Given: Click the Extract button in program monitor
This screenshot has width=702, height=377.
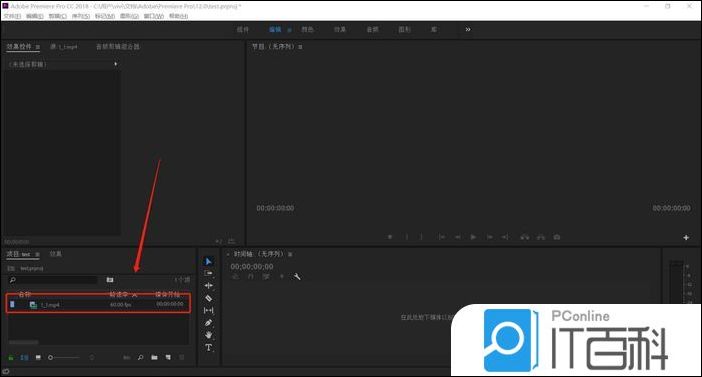Looking at the screenshot, I should [541, 237].
